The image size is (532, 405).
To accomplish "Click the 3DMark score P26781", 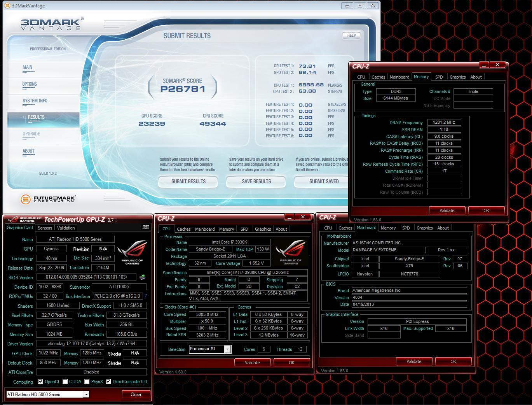I will coord(183,89).
